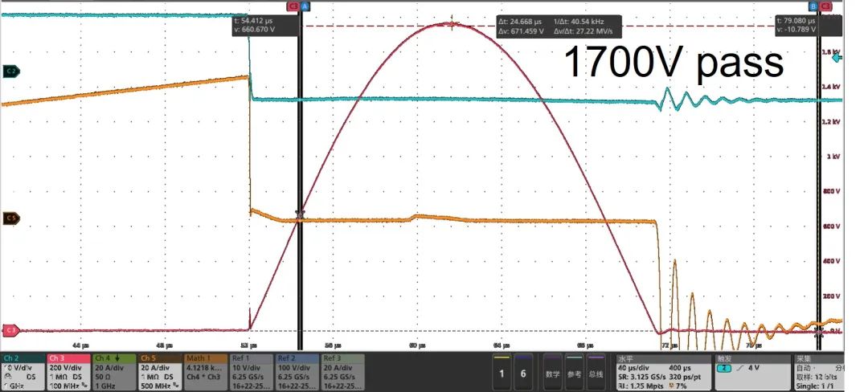Select cursor A handle at top of graticule
The height and width of the screenshot is (392, 868).
pyautogui.click(x=305, y=6)
